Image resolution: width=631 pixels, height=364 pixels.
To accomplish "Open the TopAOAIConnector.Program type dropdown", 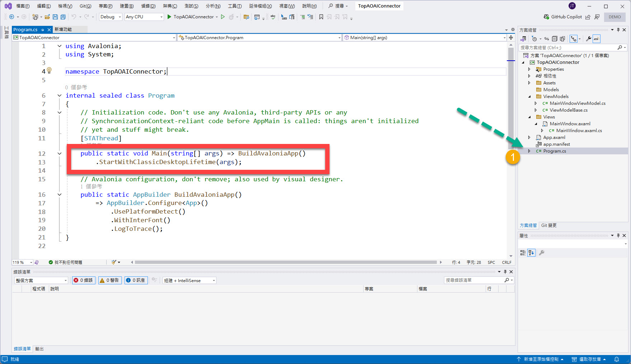I will pos(260,37).
